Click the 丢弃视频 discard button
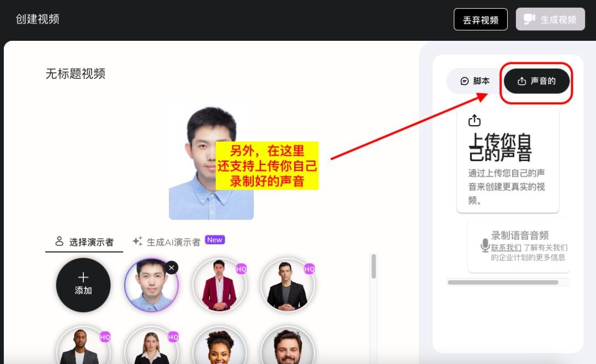 tap(480, 20)
